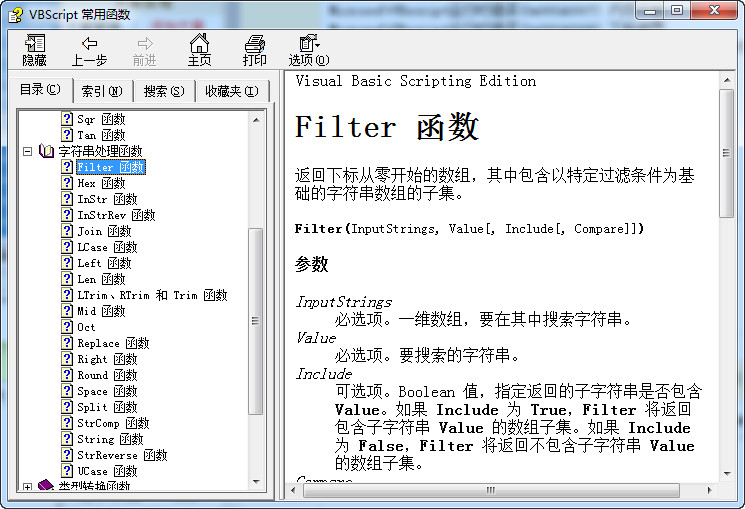The width and height of the screenshot is (745, 509).
Task: Open the Oct topic
Action: click(x=86, y=327)
